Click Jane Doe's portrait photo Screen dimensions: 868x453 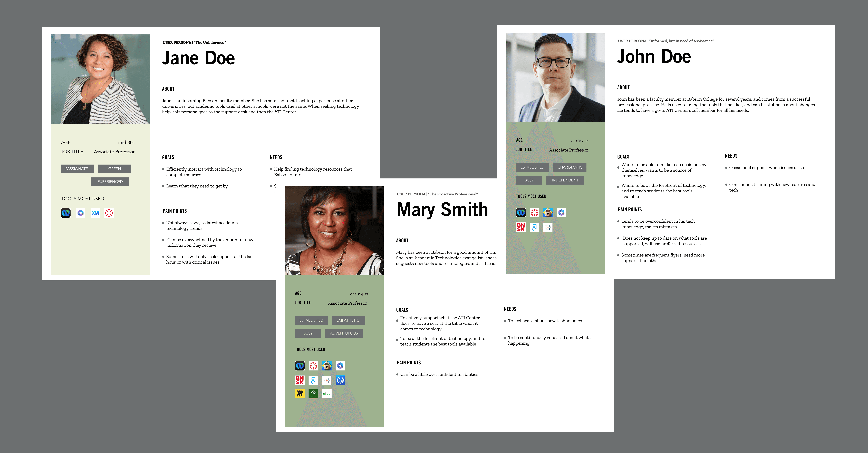pos(100,79)
